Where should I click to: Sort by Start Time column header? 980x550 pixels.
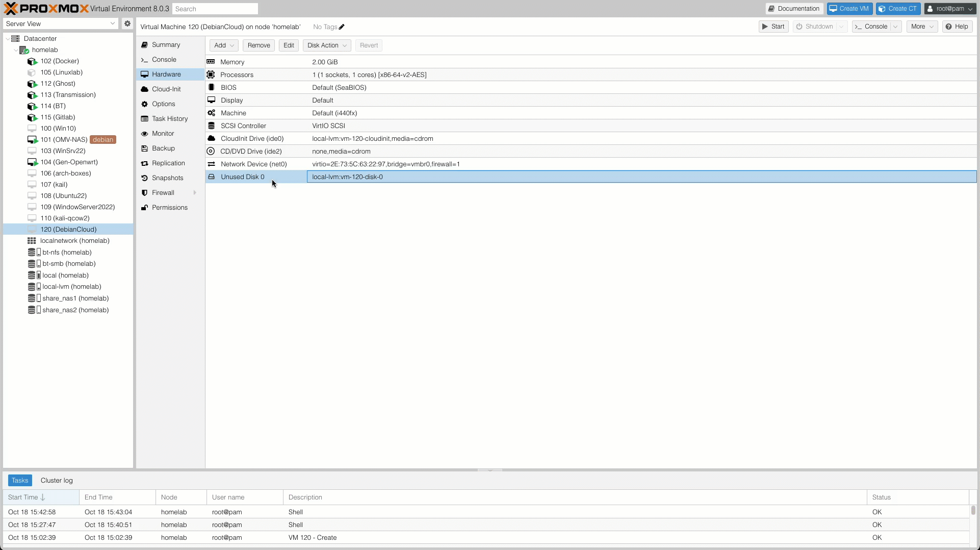(x=41, y=497)
